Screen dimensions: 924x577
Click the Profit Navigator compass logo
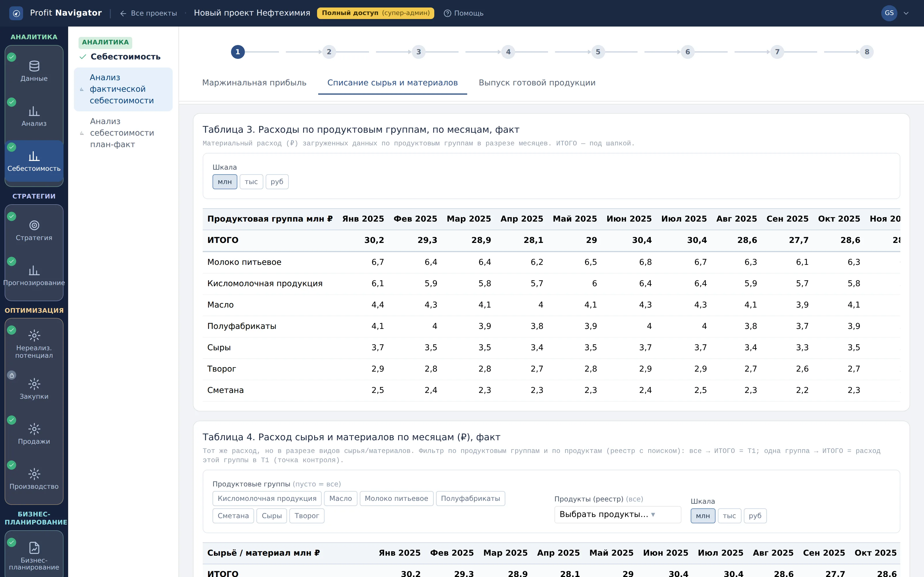pos(16,13)
